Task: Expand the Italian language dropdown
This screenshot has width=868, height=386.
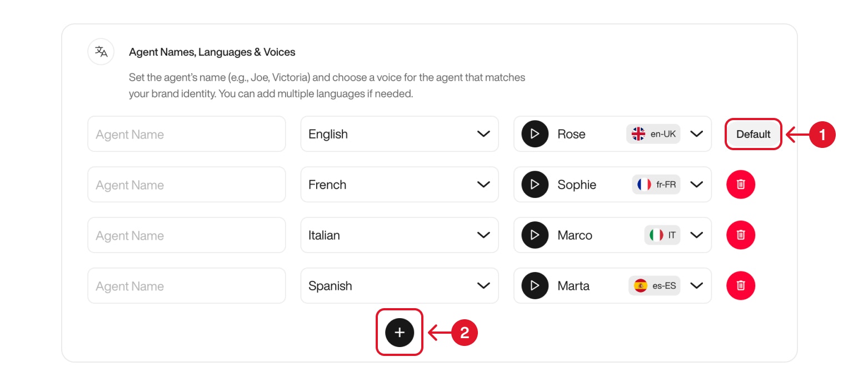Action: [x=399, y=235]
